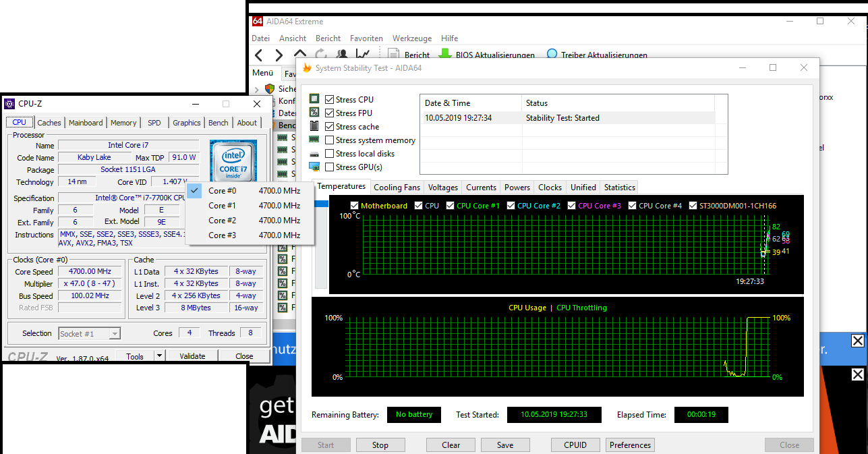Open the Datei menu in AIDA64
868x454 pixels.
261,38
